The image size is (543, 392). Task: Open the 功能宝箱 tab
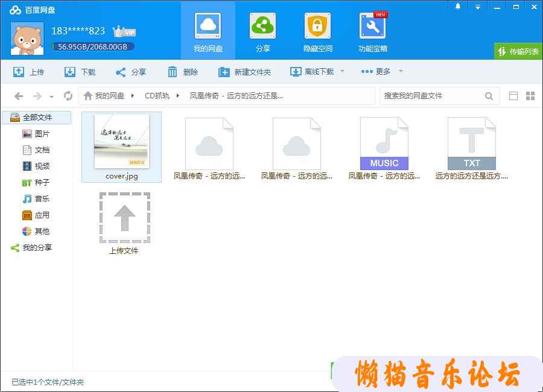(373, 31)
